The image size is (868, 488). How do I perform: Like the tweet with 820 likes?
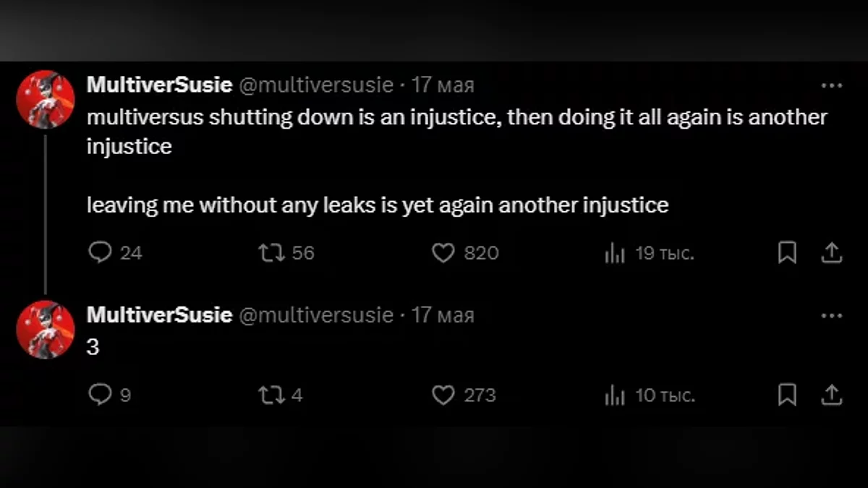click(x=443, y=252)
